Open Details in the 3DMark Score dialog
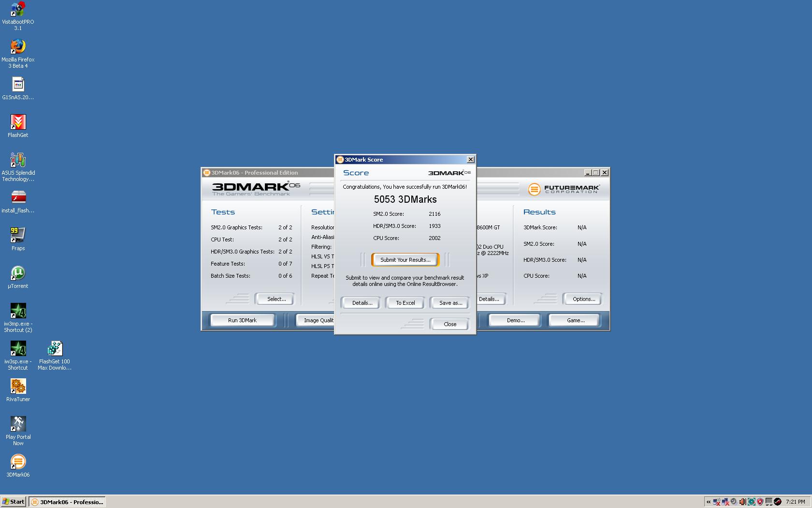Image resolution: width=812 pixels, height=508 pixels. coord(362,303)
